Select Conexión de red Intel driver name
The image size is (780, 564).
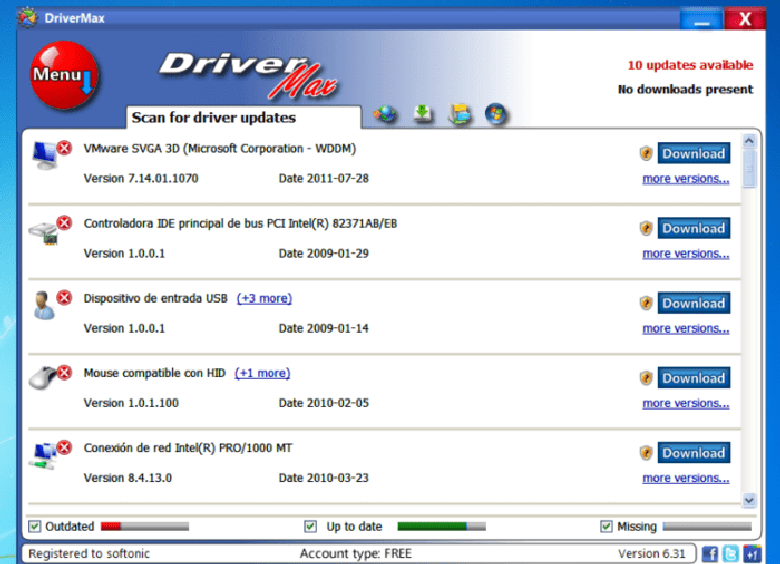(188, 448)
